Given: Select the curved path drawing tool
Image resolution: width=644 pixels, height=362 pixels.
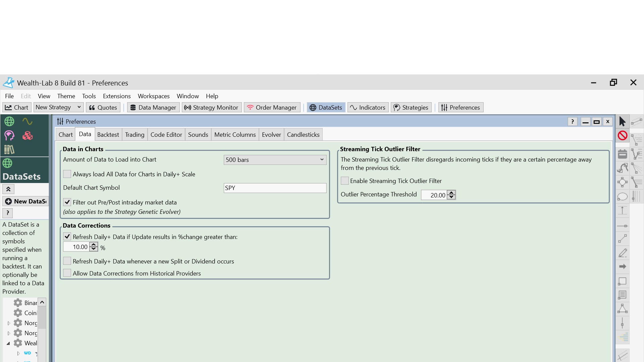Looking at the screenshot, I should click(623, 168).
